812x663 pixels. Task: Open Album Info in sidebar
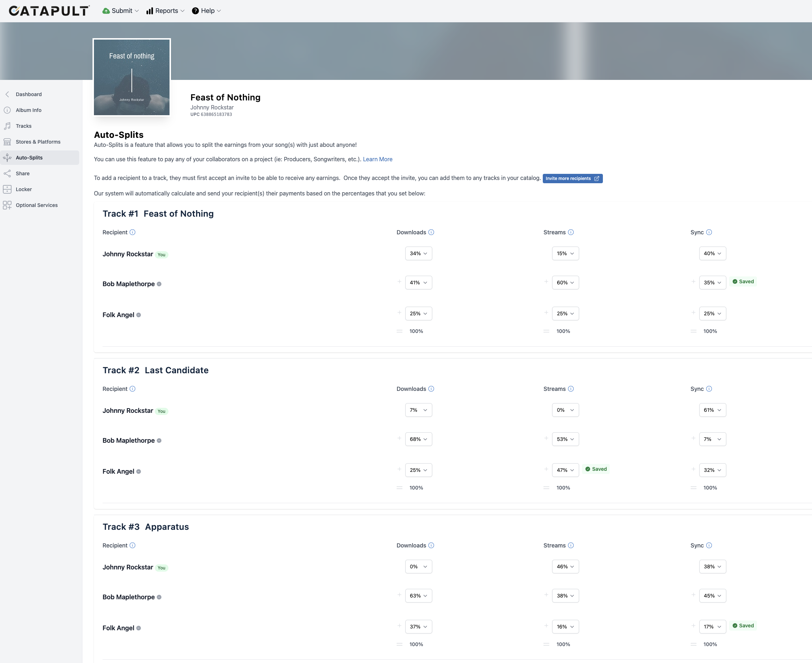click(x=40, y=110)
